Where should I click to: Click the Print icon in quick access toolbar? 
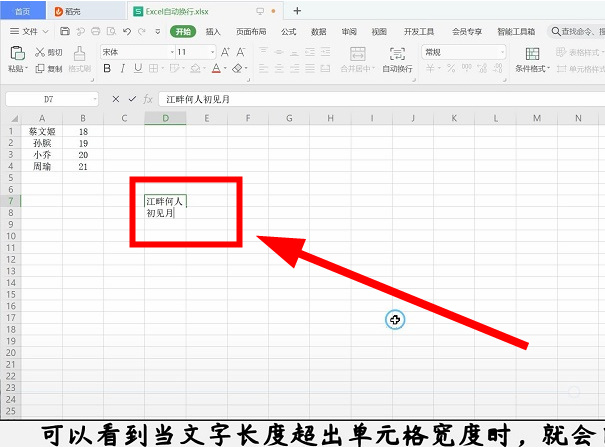pyautogui.click(x=96, y=31)
